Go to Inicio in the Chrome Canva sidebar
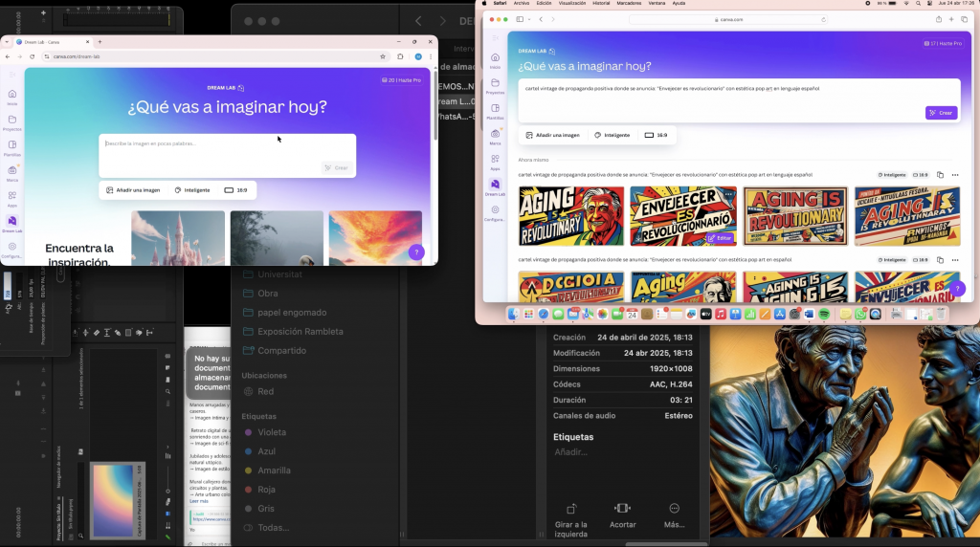The width and height of the screenshot is (980, 547). tap(12, 97)
